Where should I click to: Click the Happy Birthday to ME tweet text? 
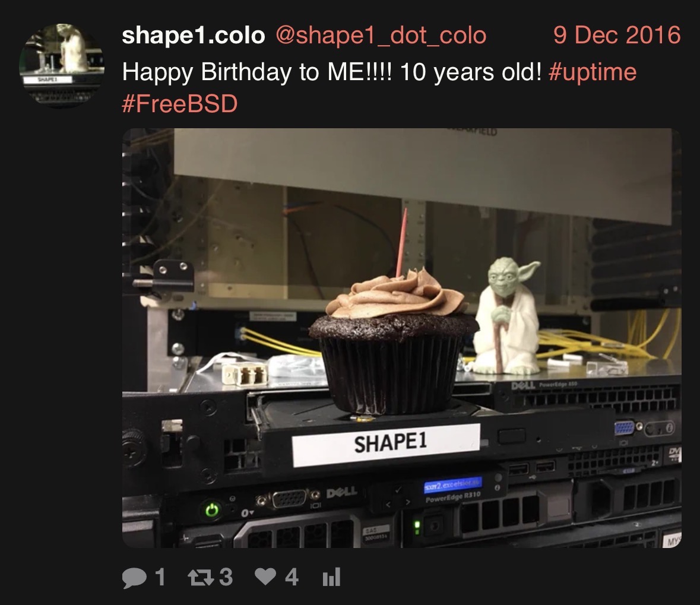[332, 72]
